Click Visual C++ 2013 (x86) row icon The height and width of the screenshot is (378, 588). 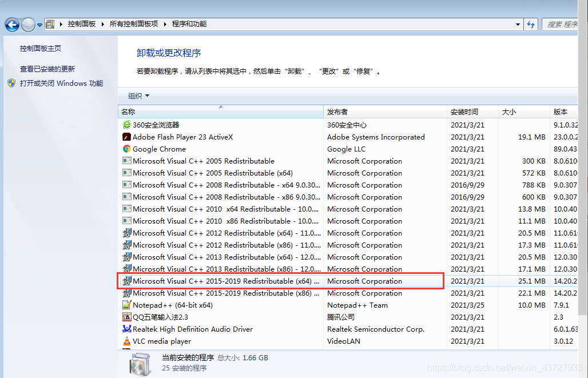pyautogui.click(x=127, y=269)
